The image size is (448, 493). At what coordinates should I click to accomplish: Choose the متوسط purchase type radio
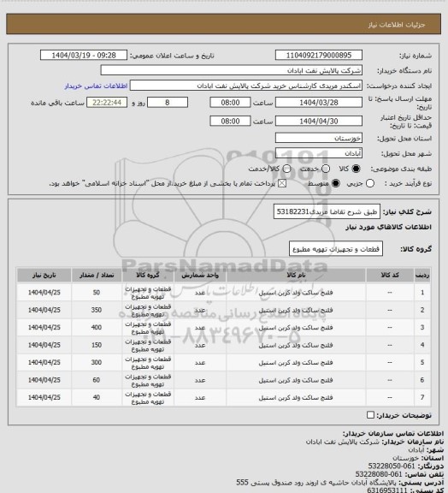[335, 183]
